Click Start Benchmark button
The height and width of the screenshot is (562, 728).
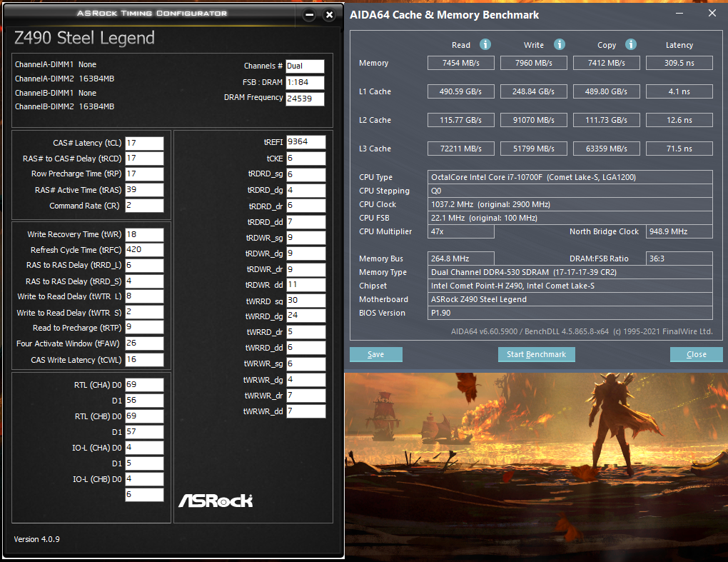536,354
